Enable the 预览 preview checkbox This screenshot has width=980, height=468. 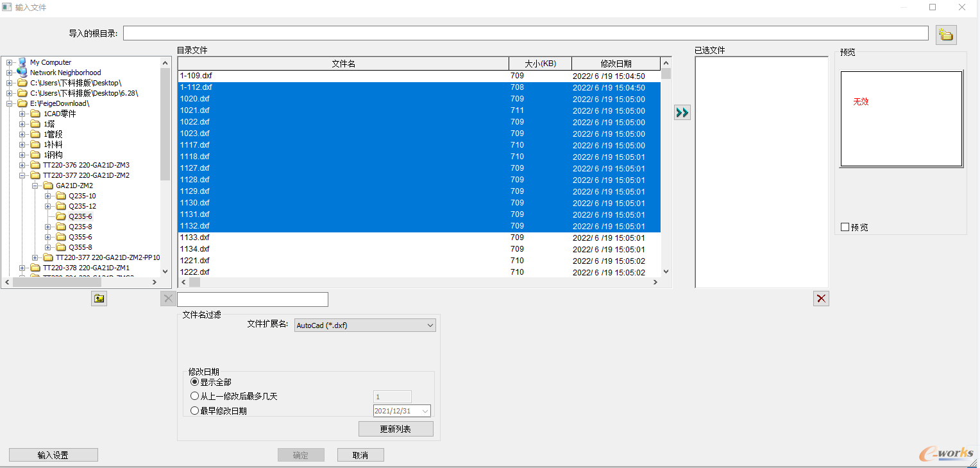(845, 227)
